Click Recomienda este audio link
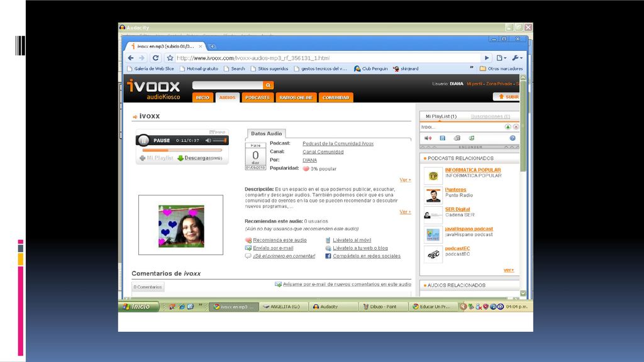The image size is (644, 362). coord(279,240)
